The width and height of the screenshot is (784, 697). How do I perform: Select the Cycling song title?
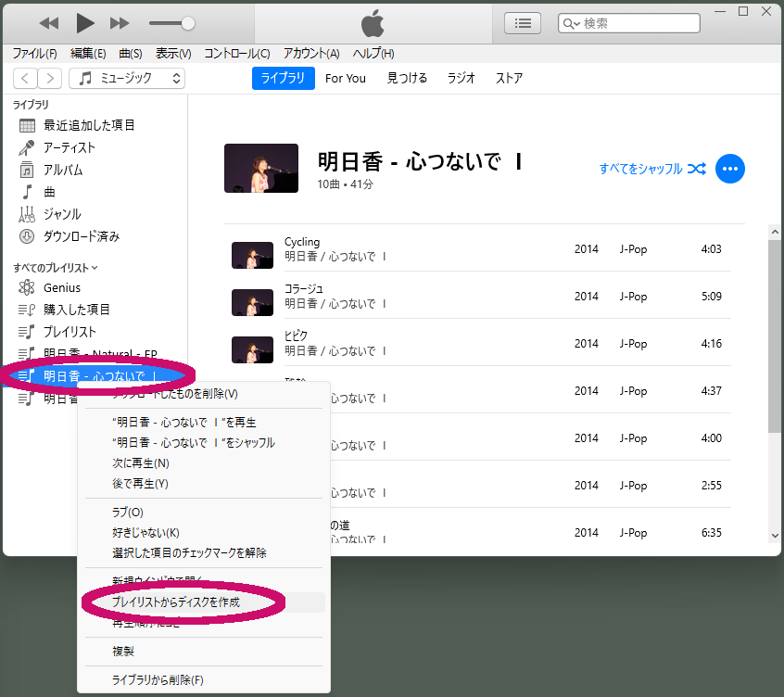(302, 242)
